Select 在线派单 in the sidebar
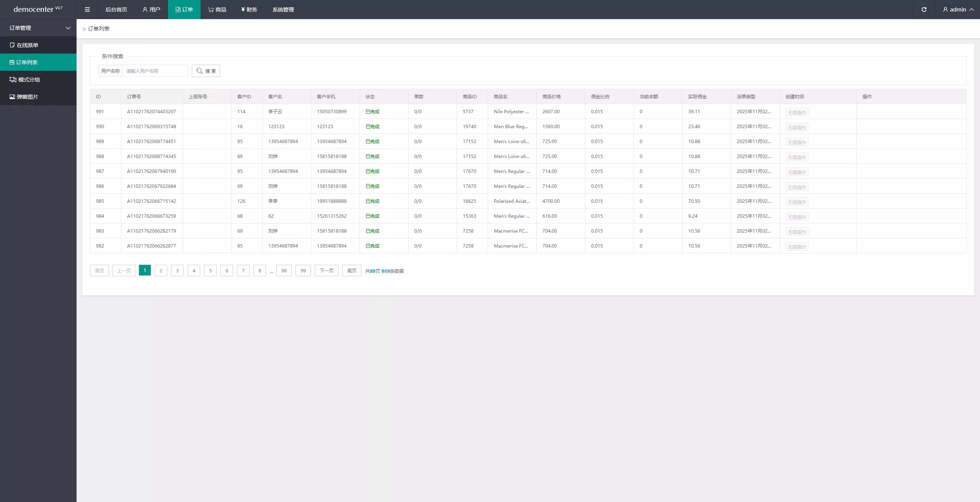 pyautogui.click(x=28, y=45)
